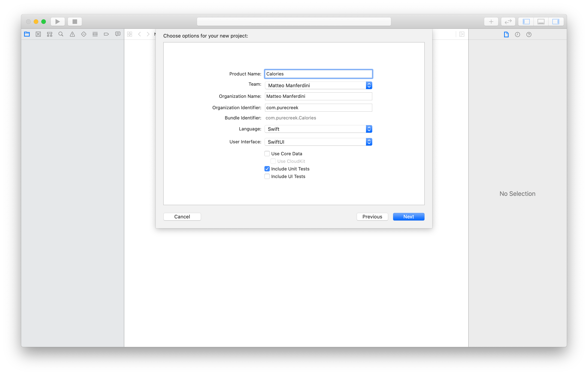Open the Team dropdown
This screenshot has width=588, height=375.
pyautogui.click(x=369, y=85)
